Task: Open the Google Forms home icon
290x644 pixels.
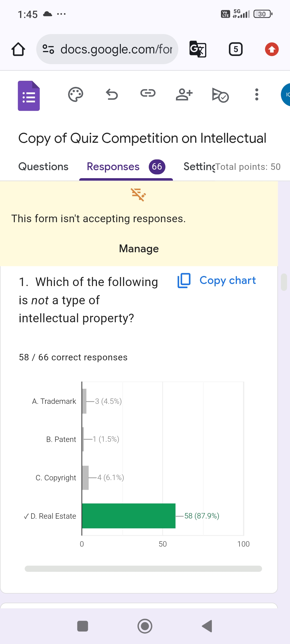Action: pyautogui.click(x=29, y=96)
